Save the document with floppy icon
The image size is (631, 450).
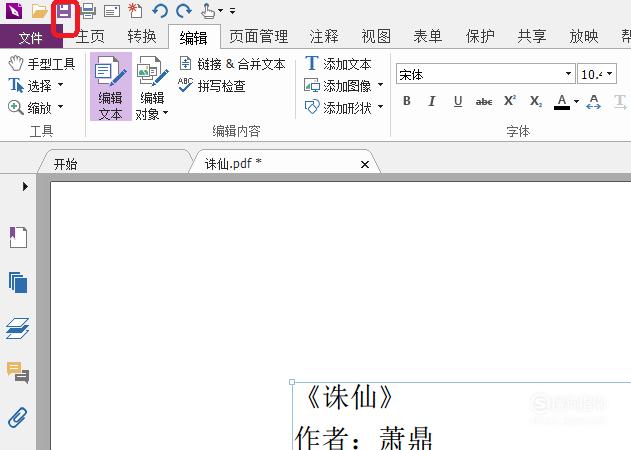point(64,11)
